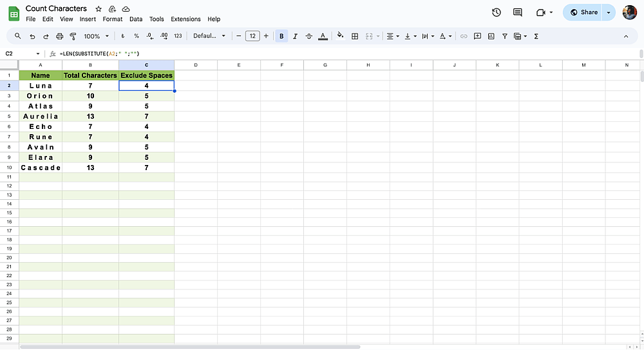Open text color picker
Image resolution: width=644 pixels, height=350 pixels.
click(323, 36)
